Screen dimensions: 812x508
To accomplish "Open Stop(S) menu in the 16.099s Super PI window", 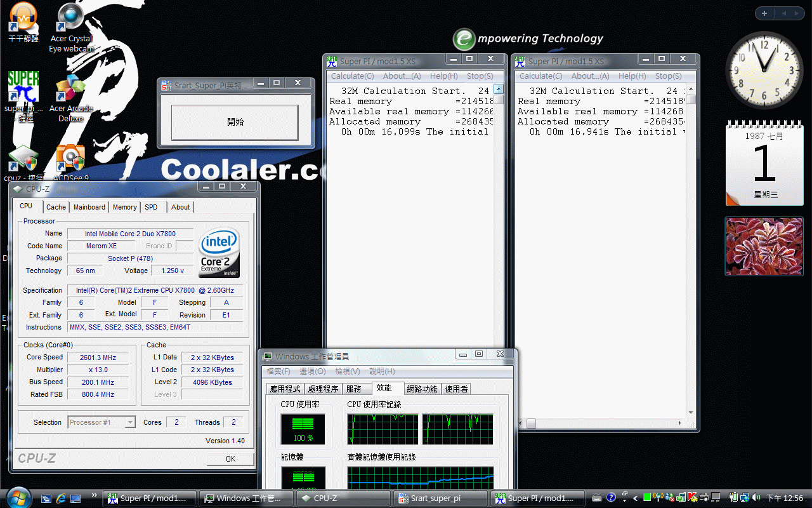I will tap(480, 76).
